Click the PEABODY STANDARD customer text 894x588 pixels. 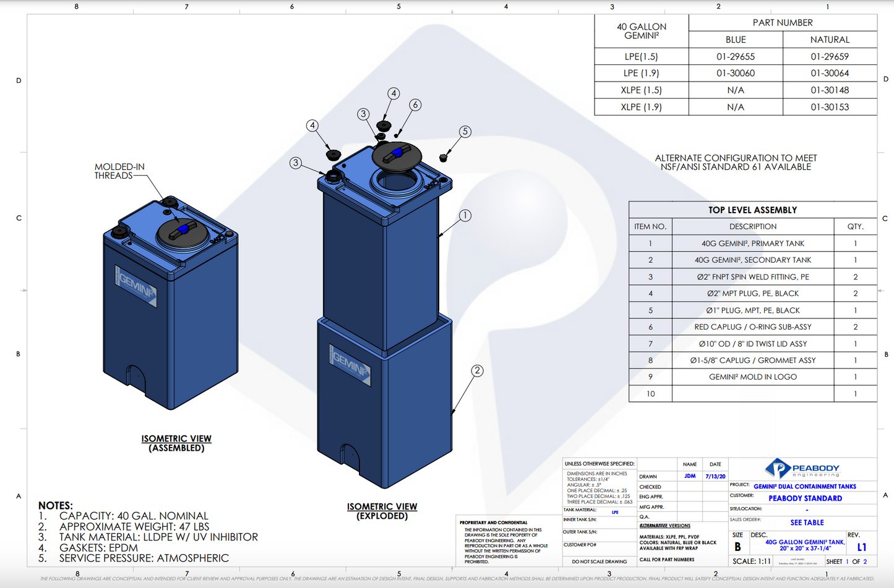point(805,498)
